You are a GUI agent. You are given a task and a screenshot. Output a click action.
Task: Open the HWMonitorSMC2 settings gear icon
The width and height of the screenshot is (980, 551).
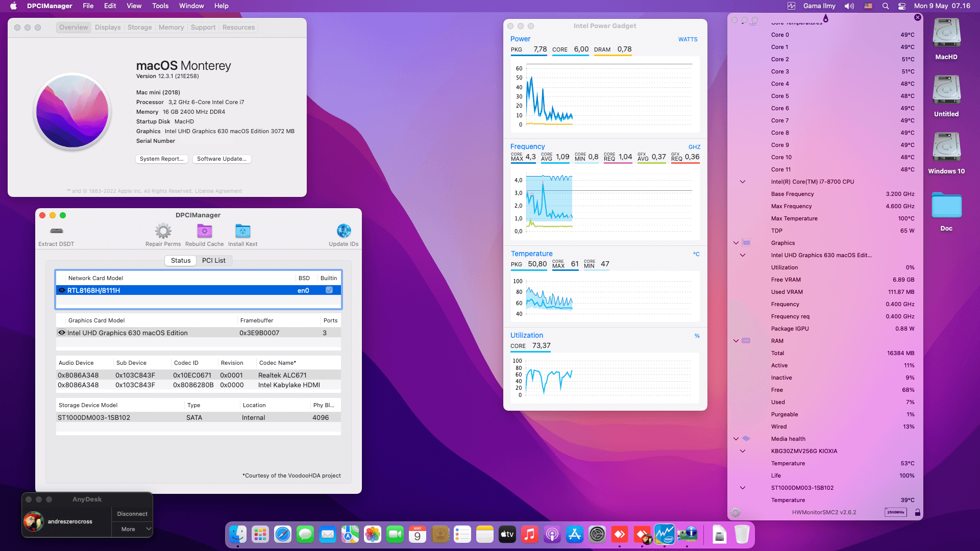736,512
